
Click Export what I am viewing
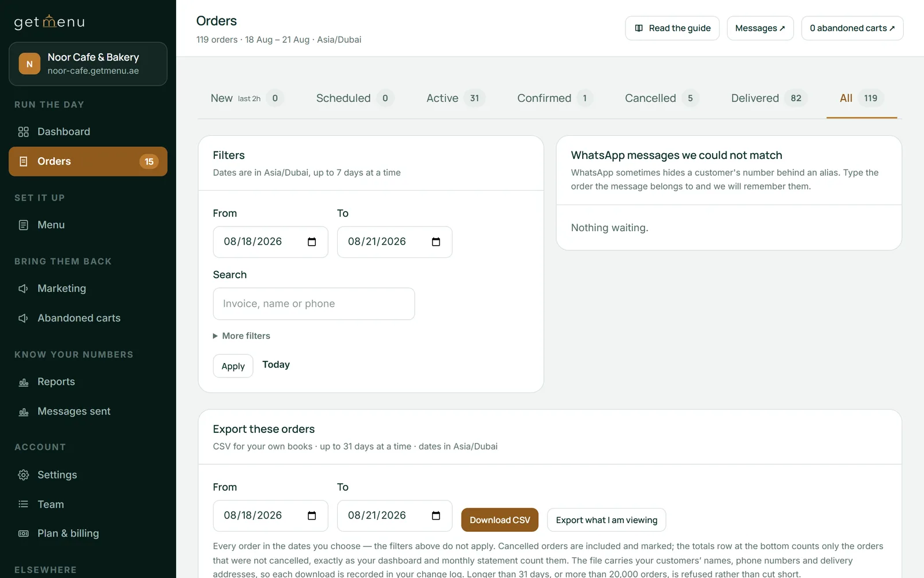pos(606,520)
